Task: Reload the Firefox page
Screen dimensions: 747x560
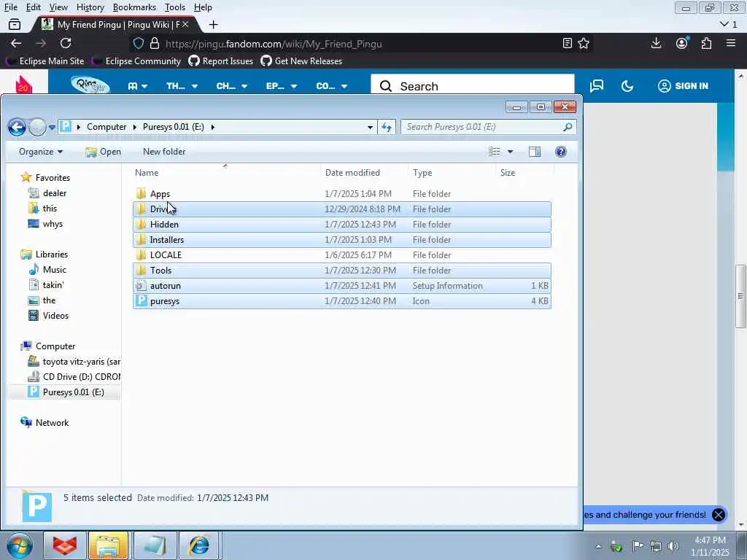Action: pos(66,43)
